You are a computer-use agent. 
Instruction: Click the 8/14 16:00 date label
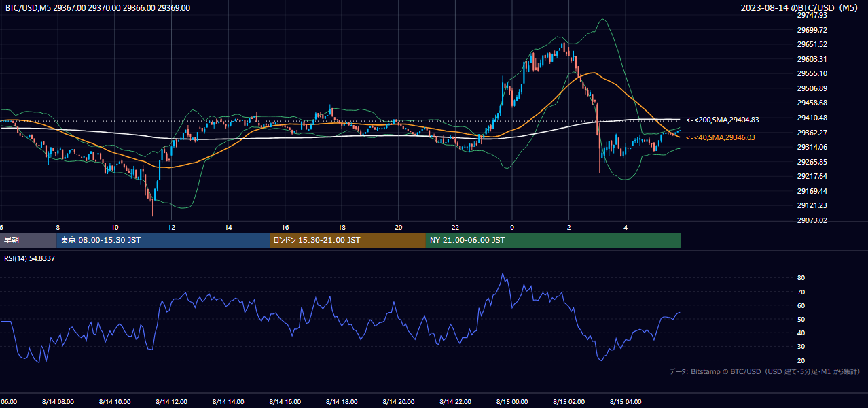click(285, 402)
